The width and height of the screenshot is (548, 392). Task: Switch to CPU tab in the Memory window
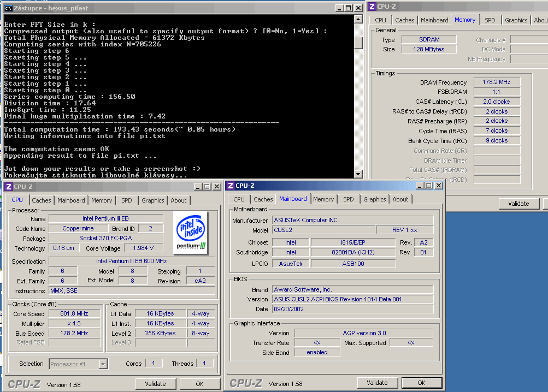[380, 20]
